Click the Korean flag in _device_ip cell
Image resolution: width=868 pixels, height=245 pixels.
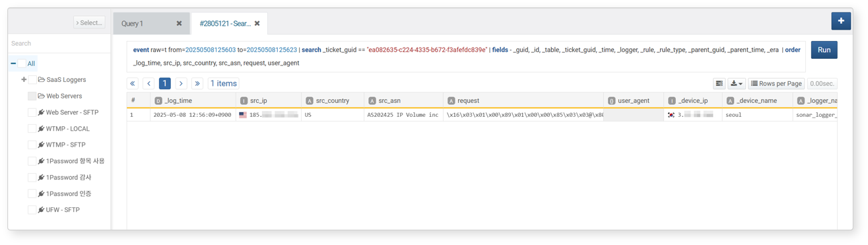pos(671,115)
